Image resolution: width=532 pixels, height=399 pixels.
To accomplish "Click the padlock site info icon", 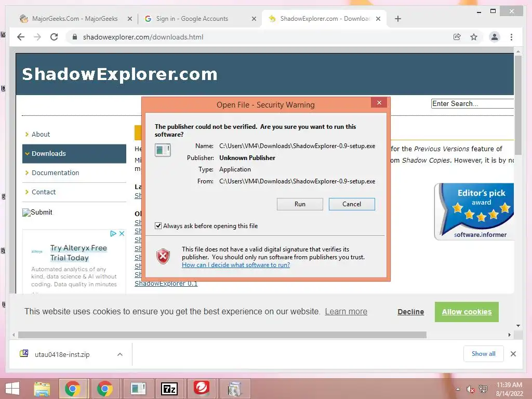I will tap(75, 37).
